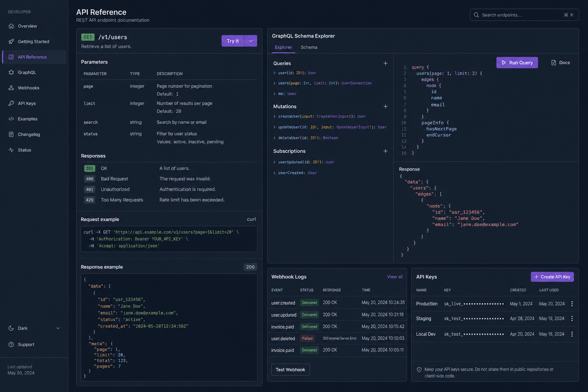The width and height of the screenshot is (588, 392).
Task: Open the Overview home icon
Action: [11, 26]
